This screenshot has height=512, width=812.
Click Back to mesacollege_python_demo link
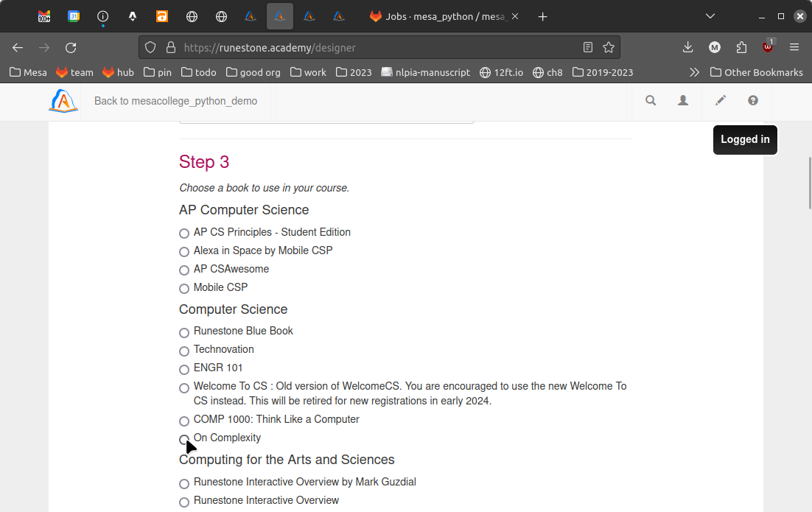coord(175,101)
